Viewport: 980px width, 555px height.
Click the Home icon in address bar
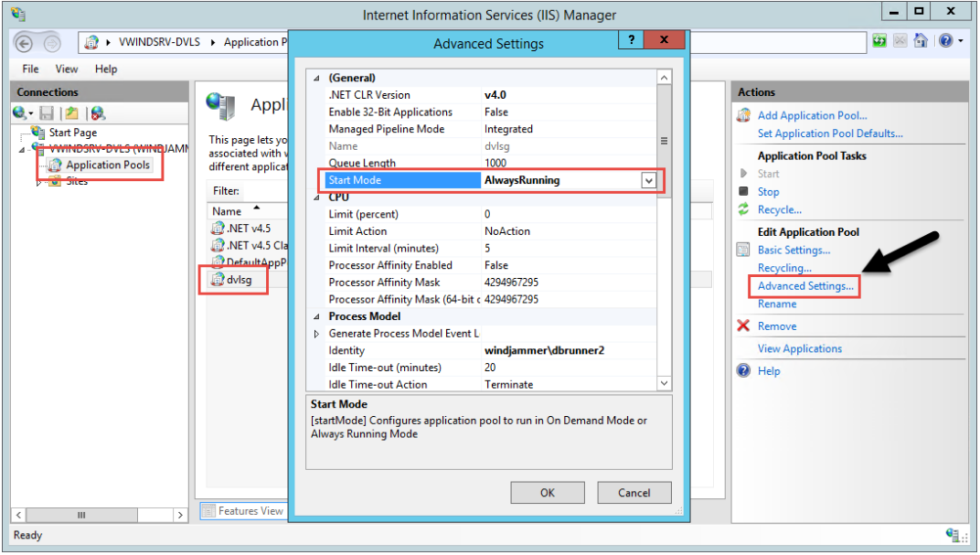[921, 41]
